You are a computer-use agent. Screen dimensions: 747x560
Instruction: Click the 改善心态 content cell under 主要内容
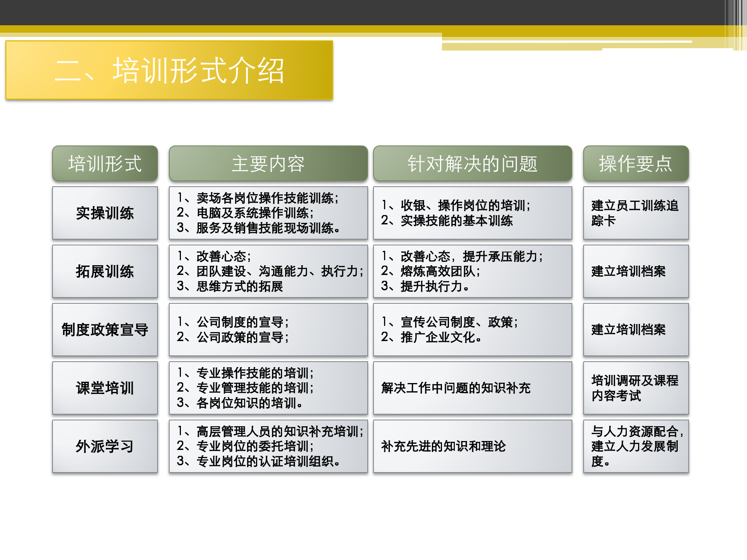268,271
